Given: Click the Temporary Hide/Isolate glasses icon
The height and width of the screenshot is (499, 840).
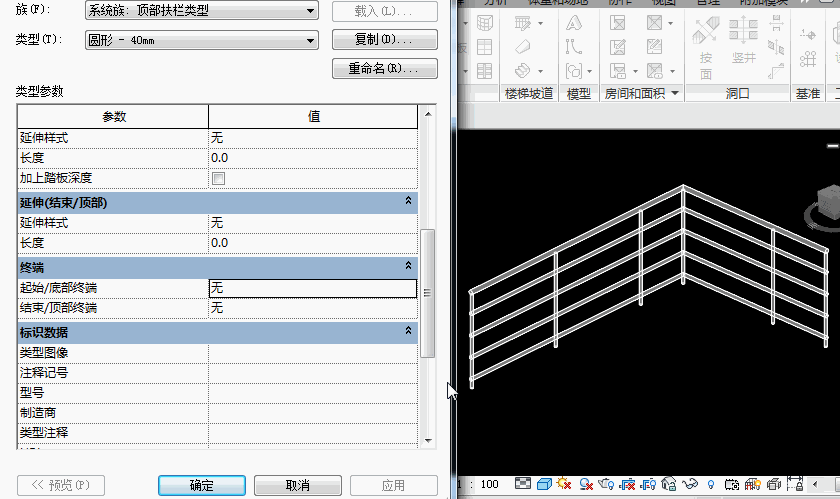Looking at the screenshot, I should (692, 485).
